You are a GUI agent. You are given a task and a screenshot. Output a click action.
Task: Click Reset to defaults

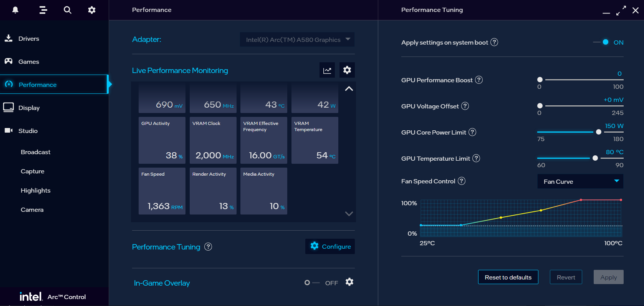(508, 277)
